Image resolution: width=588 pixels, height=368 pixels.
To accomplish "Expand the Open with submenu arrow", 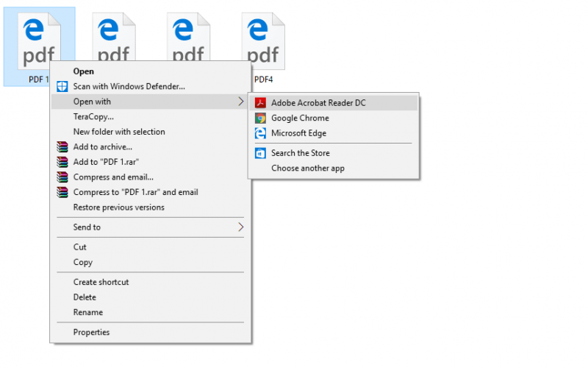I will (241, 102).
